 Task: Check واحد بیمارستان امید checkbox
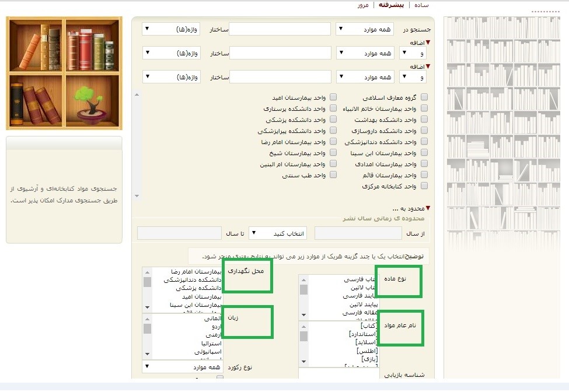click(333, 97)
